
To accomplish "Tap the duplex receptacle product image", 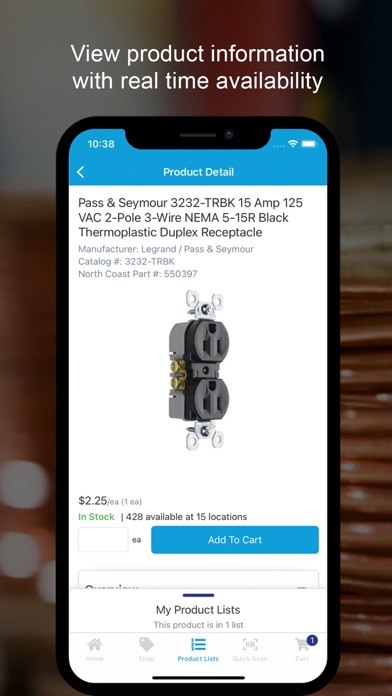I will (x=198, y=369).
